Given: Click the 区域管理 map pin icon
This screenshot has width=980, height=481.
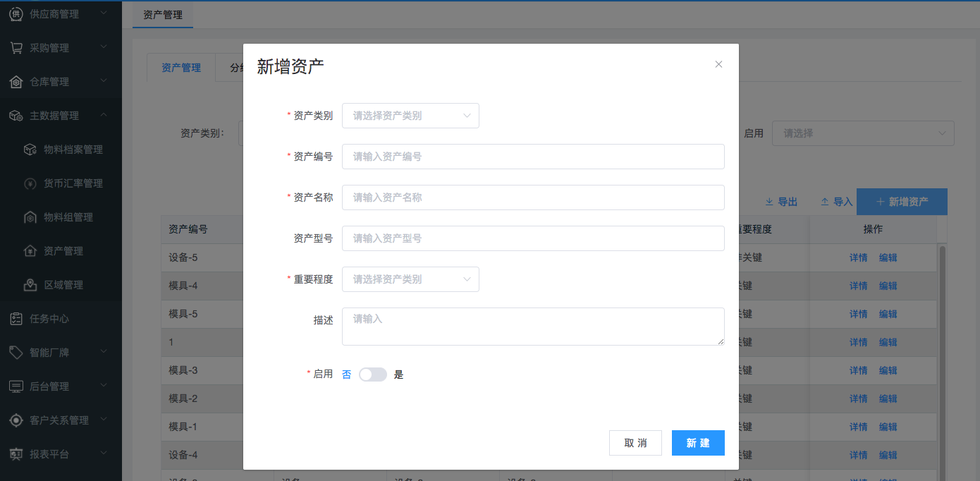Looking at the screenshot, I should coord(30,285).
